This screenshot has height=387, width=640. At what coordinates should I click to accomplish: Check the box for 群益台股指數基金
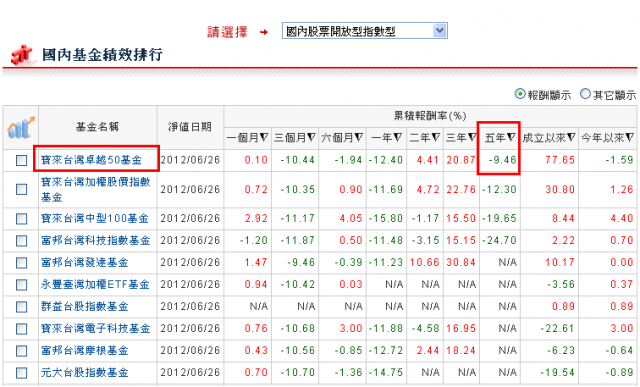click(x=21, y=307)
